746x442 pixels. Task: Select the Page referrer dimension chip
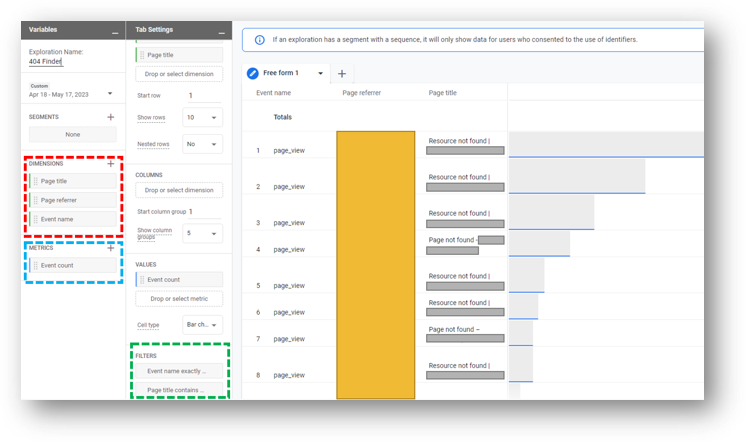(x=73, y=200)
